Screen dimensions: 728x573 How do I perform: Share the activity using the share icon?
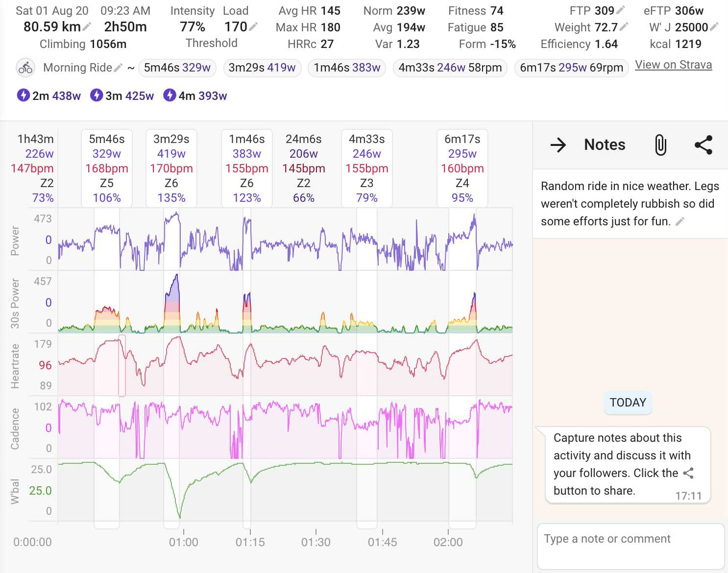[704, 145]
